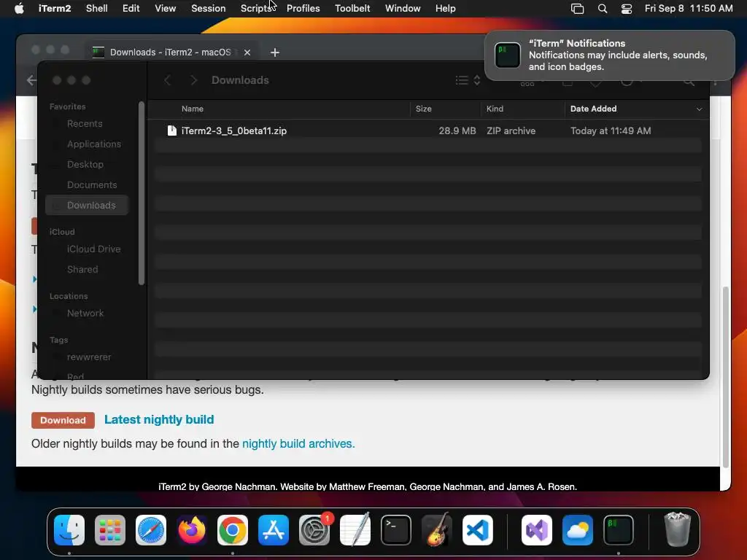This screenshot has width=747, height=560.
Task: Sort by the Size column header
Action: click(423, 109)
